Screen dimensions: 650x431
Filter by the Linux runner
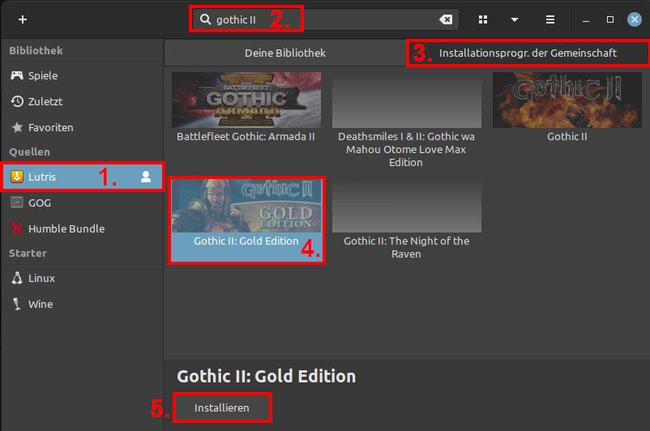(x=82, y=278)
